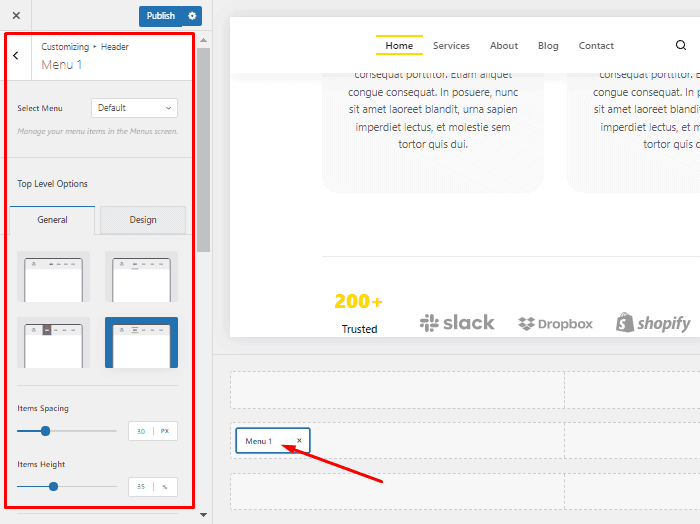Choose the second menu style with underline

[141, 277]
